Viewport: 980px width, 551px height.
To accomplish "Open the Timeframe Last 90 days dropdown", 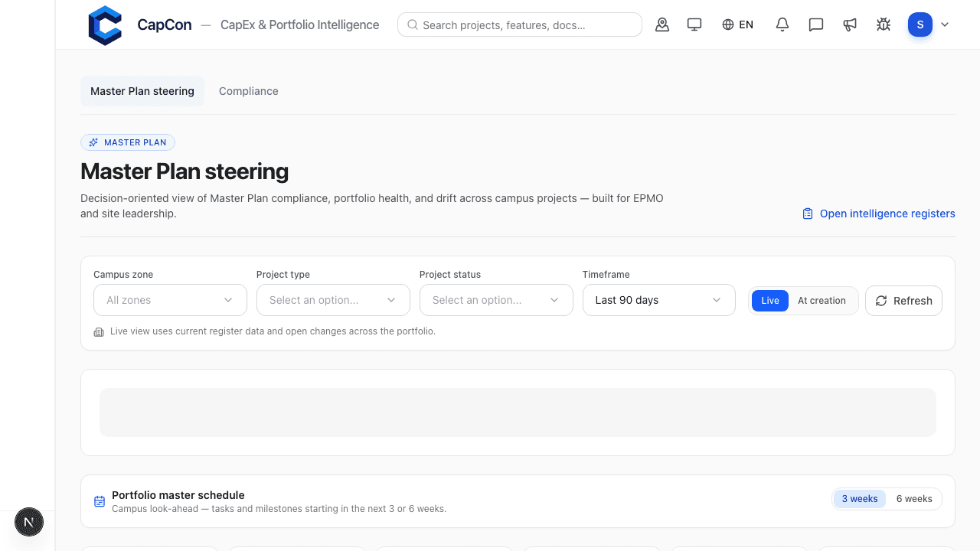I will point(659,300).
